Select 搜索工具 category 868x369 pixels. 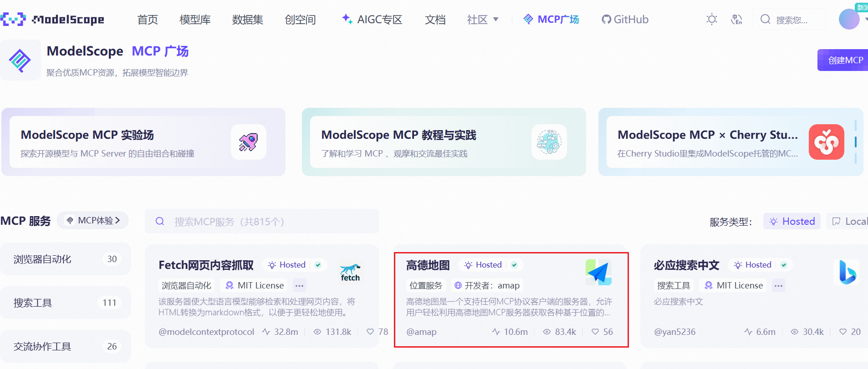pyautogui.click(x=66, y=303)
